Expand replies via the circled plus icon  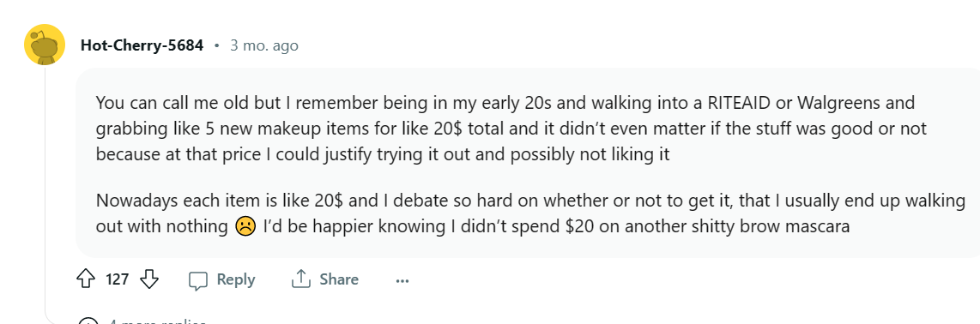click(x=88, y=322)
